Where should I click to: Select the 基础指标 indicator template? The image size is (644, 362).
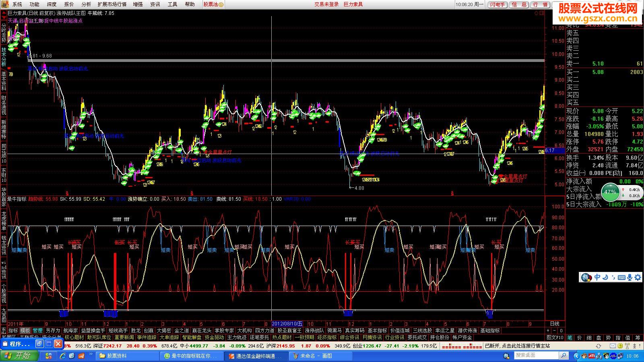click(x=490, y=331)
